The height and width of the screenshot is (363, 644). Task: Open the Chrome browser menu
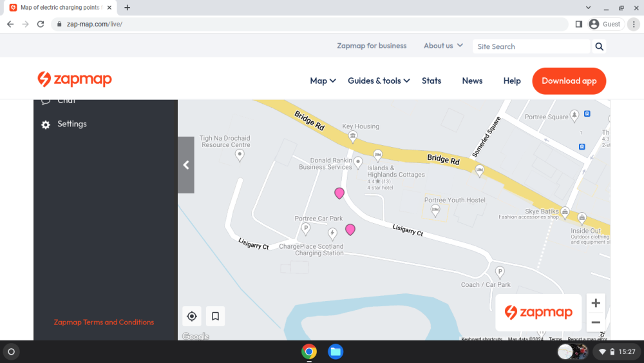click(634, 25)
